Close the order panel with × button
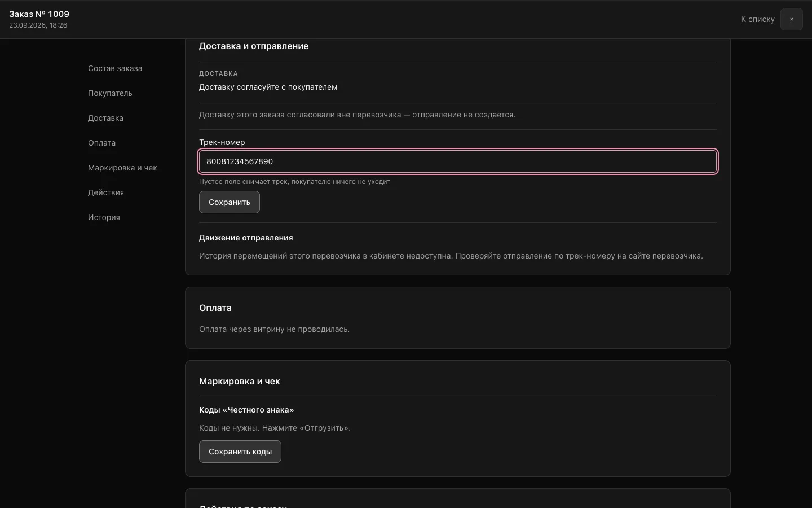The image size is (812, 508). click(791, 19)
